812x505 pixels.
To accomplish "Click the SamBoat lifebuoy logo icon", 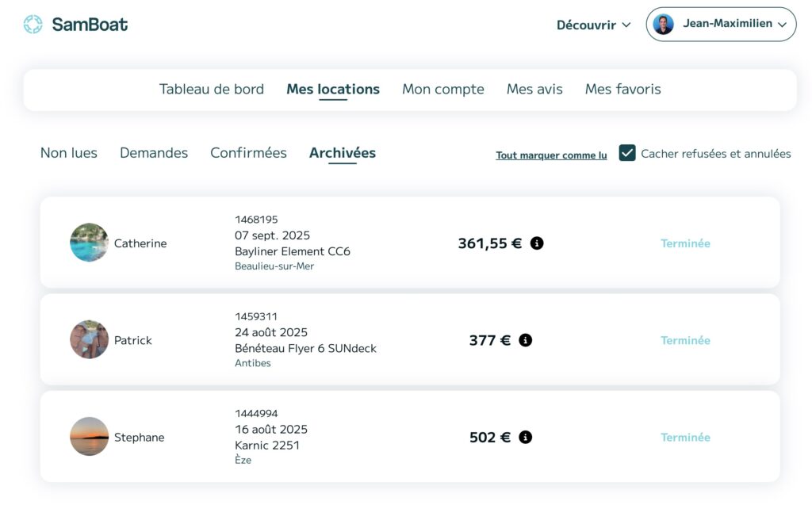I will point(33,25).
